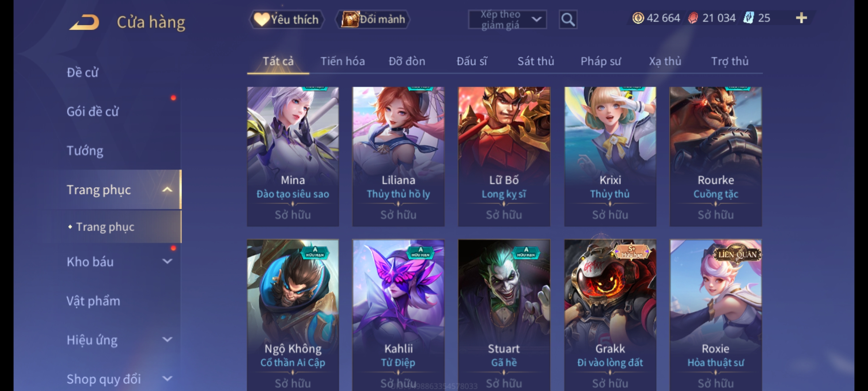Open the Xếp theo giảm giá sort dropdown

(507, 20)
